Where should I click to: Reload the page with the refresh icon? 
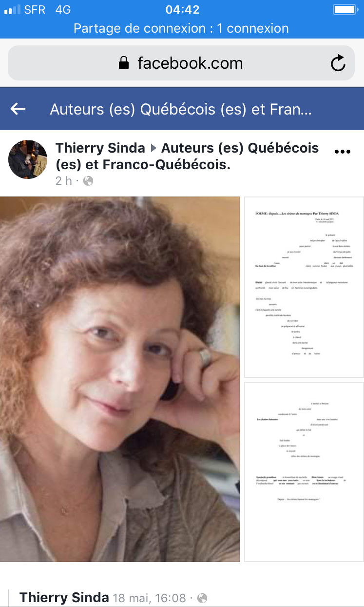(x=338, y=63)
